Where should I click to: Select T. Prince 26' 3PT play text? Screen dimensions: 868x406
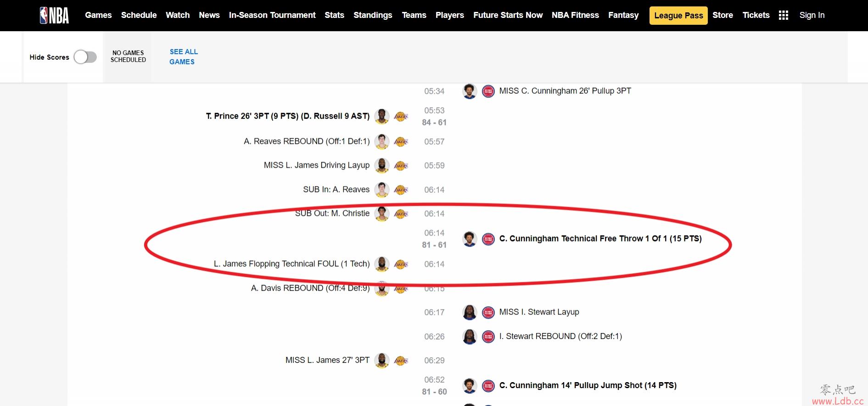point(288,116)
